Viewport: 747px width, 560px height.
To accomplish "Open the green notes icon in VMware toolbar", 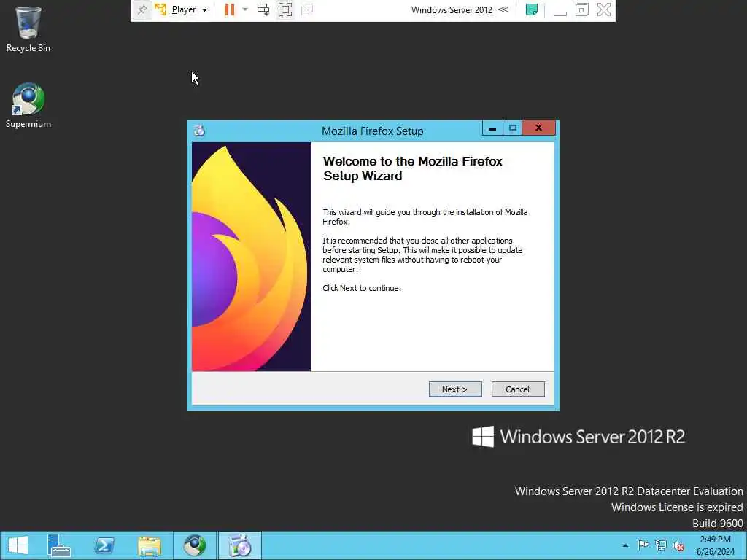I will click(532, 9).
